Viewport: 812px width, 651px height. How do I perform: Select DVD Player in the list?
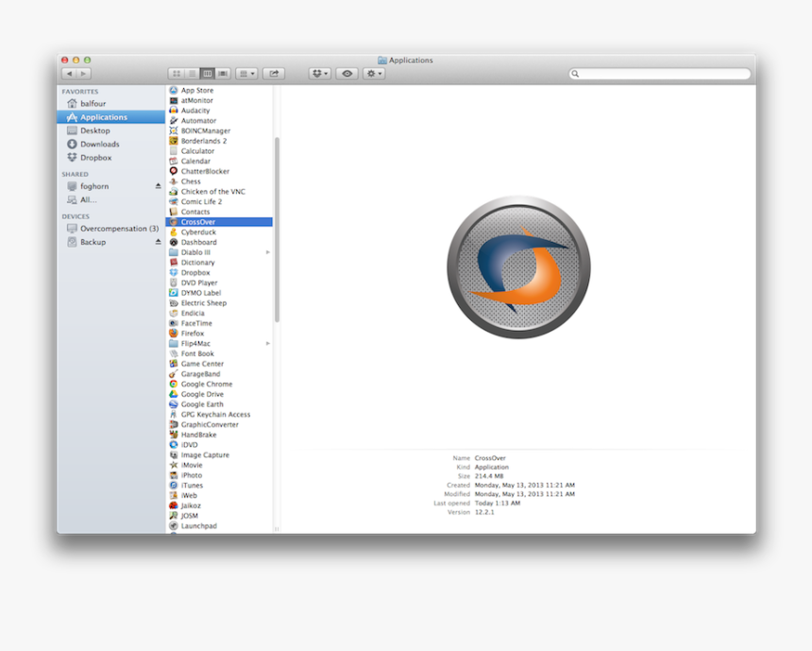tap(220, 283)
